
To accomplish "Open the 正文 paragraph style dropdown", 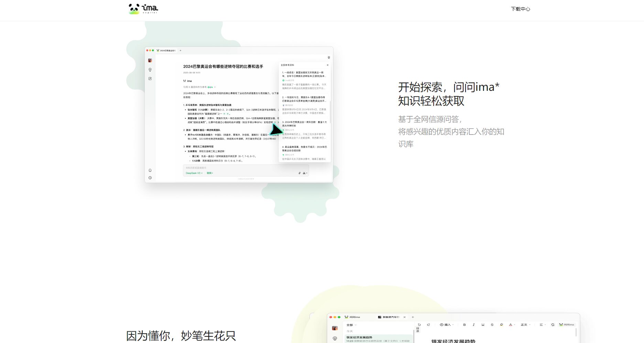I will pos(525,325).
